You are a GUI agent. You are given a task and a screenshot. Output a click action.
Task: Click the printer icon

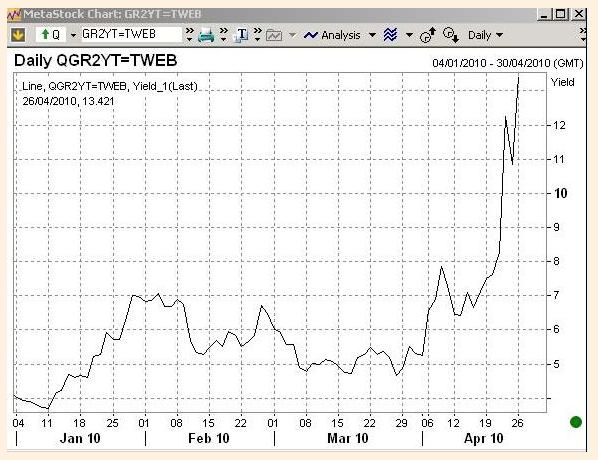point(206,35)
